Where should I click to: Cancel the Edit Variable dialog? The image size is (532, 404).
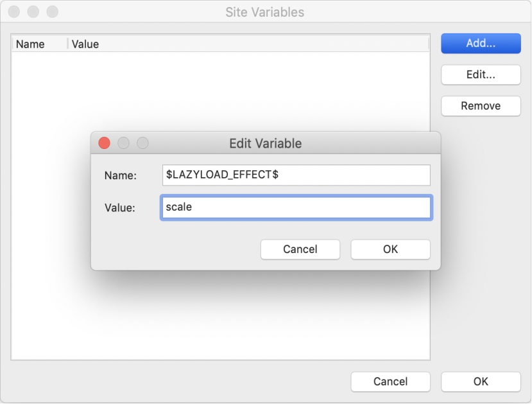coord(300,249)
